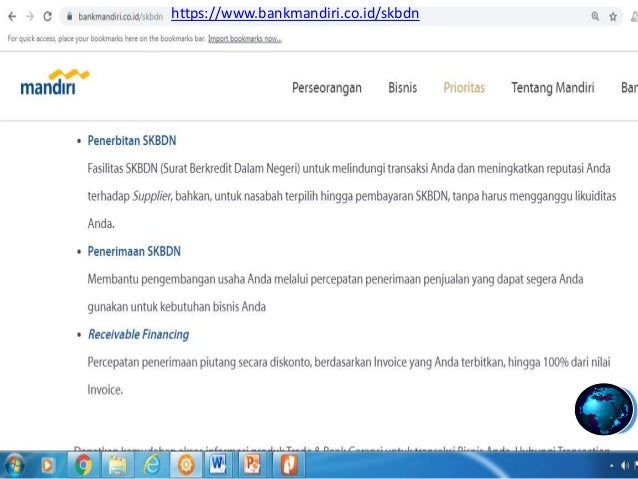Screen dimensions: 638x479
Task: Click the browser forward arrow
Action: [29, 16]
